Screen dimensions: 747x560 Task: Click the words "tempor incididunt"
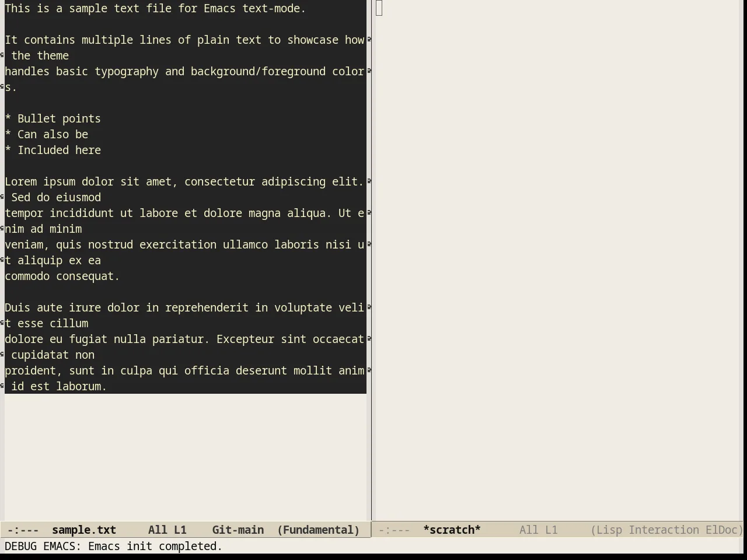click(x=59, y=213)
